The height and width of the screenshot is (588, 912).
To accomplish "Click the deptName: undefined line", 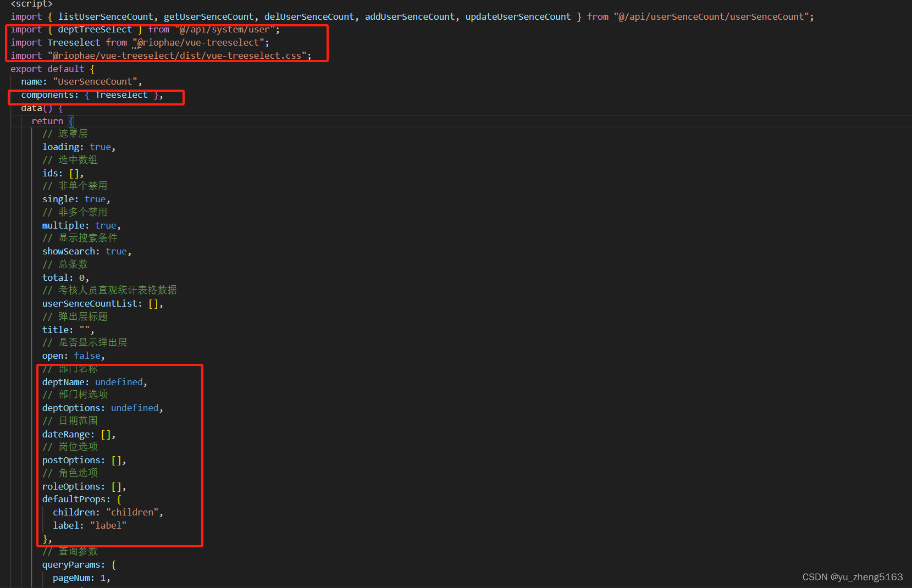I will tap(95, 382).
